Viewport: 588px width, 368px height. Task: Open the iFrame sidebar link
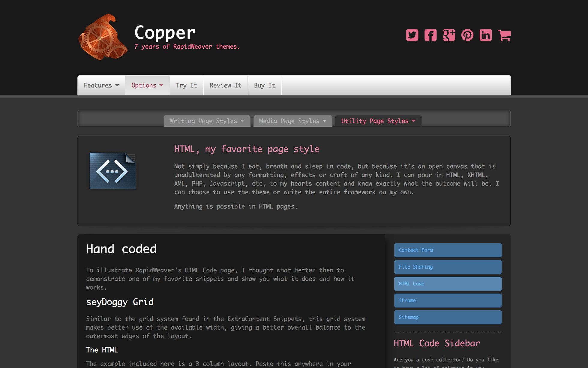point(448,300)
